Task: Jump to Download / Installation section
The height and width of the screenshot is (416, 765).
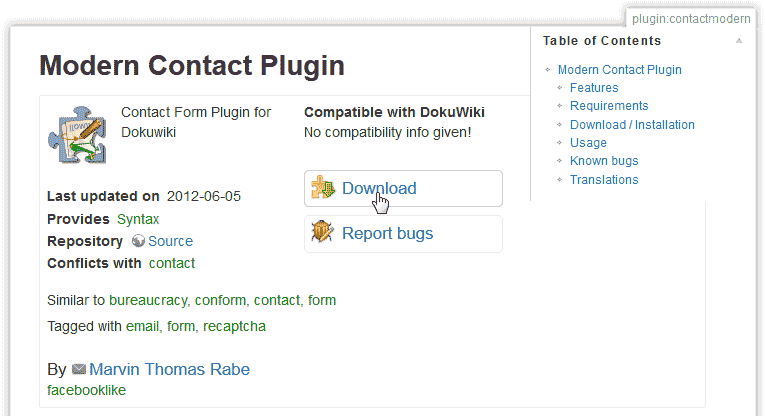Action: [632, 125]
